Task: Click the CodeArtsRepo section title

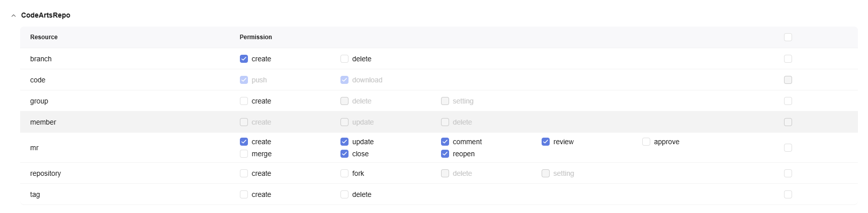Action: coord(46,15)
